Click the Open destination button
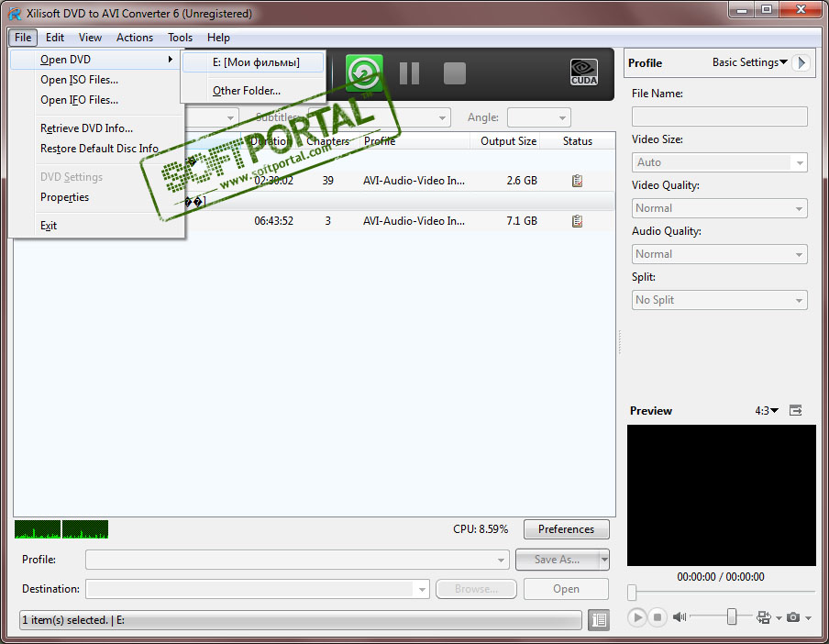The height and width of the screenshot is (644, 829). point(566,589)
